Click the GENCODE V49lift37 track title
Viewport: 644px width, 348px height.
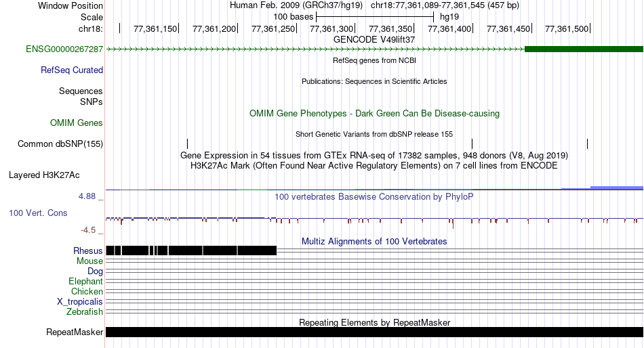[374, 39]
